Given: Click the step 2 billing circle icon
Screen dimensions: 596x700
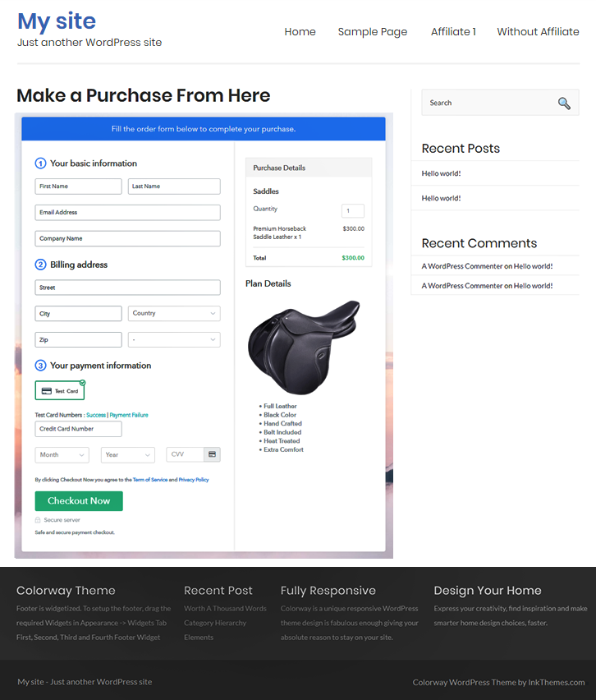Looking at the screenshot, I should click(x=40, y=265).
